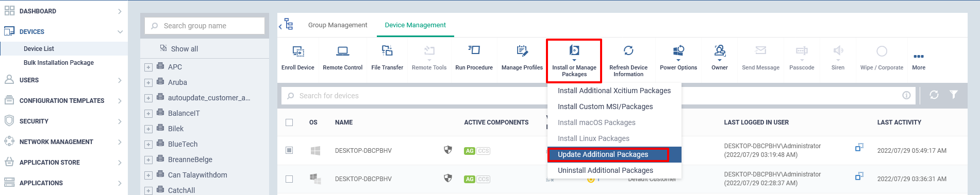
Task: Expand the BreanneBelge group
Action: [x=148, y=160]
